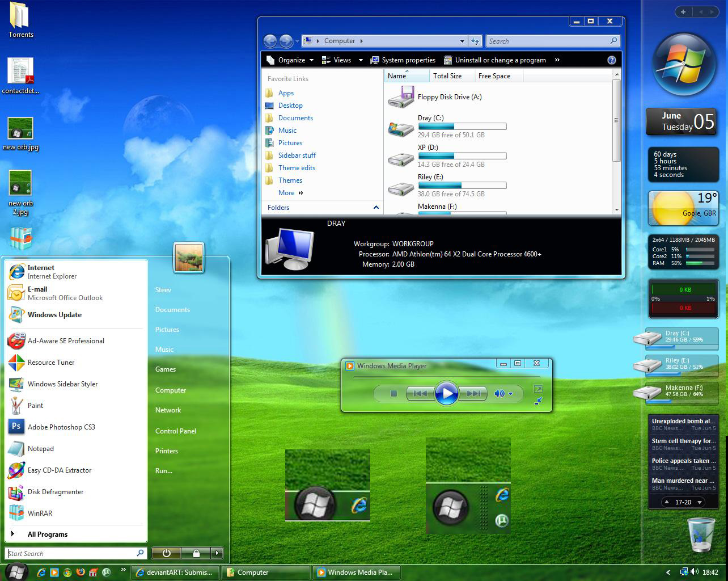Open Media Player quick launch icon
The width and height of the screenshot is (728, 581).
[54, 572]
